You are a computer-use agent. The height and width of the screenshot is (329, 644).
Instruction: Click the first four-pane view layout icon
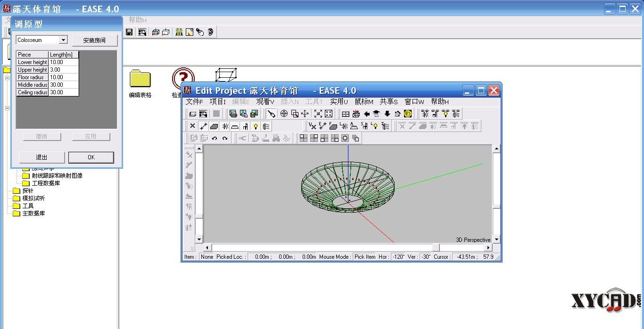[x=303, y=138]
